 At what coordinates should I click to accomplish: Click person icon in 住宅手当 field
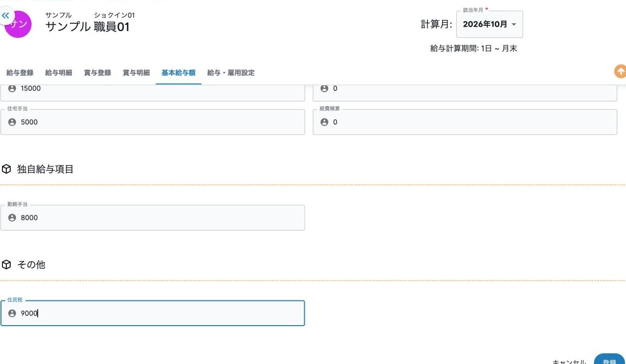[13, 122]
